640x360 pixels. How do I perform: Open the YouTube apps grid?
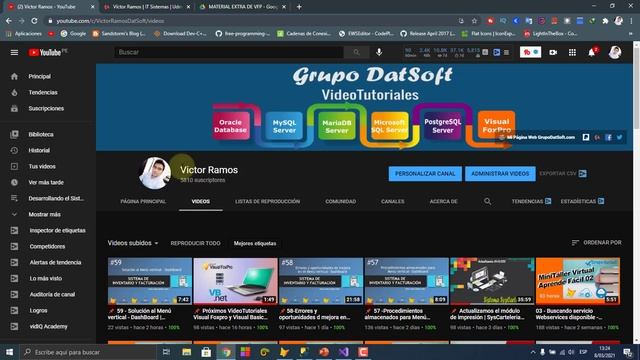click(572, 52)
